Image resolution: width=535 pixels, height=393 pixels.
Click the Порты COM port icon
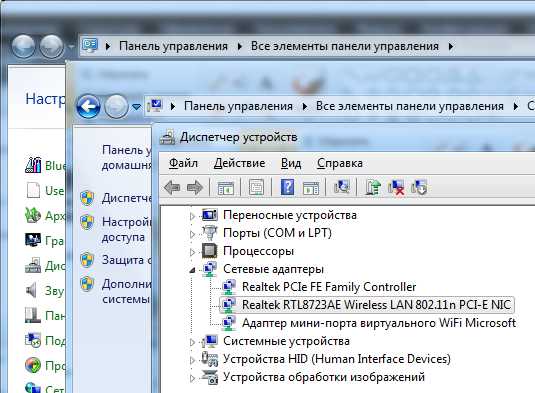pyautogui.click(x=209, y=233)
